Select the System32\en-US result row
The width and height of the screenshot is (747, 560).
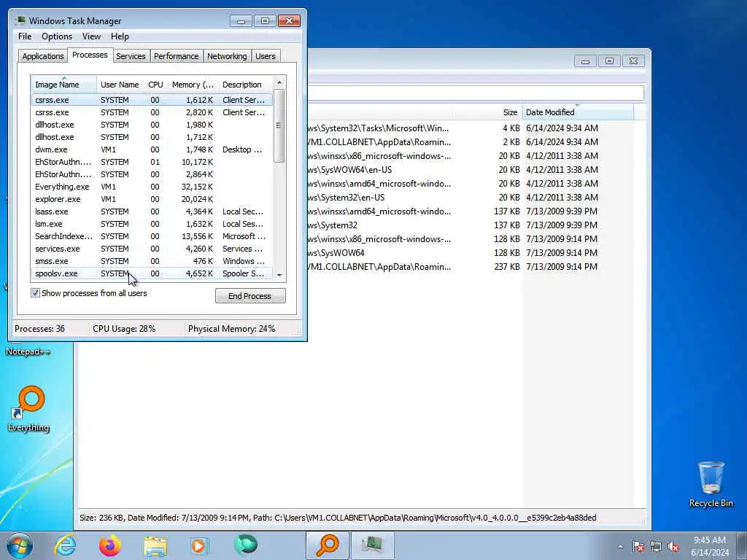click(x=471, y=197)
